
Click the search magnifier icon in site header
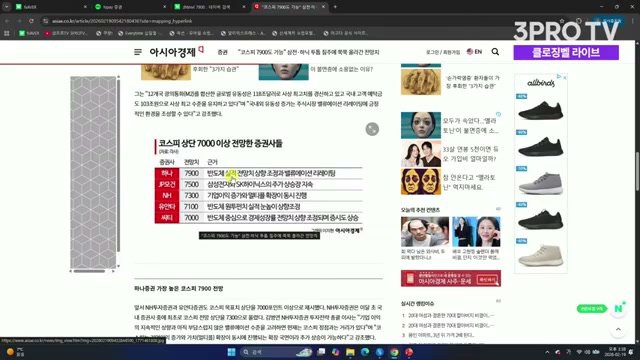(495, 52)
